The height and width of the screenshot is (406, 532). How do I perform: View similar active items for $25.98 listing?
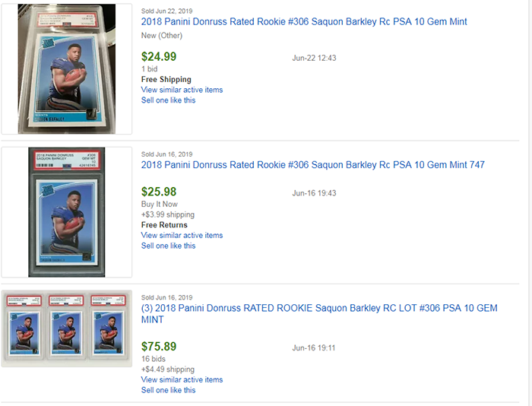182,235
